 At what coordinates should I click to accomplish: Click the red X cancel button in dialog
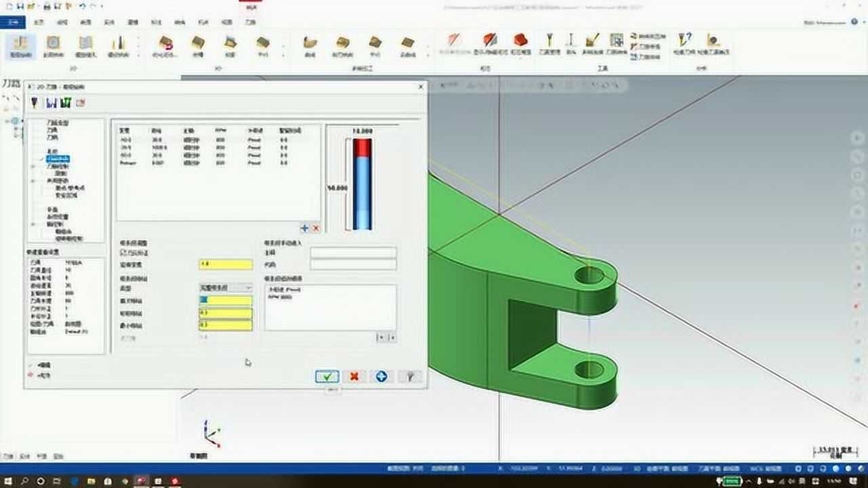pos(354,376)
